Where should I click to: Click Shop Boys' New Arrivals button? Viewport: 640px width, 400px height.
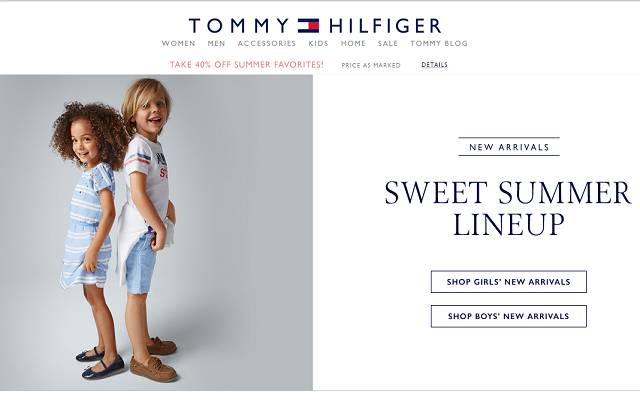point(509,316)
